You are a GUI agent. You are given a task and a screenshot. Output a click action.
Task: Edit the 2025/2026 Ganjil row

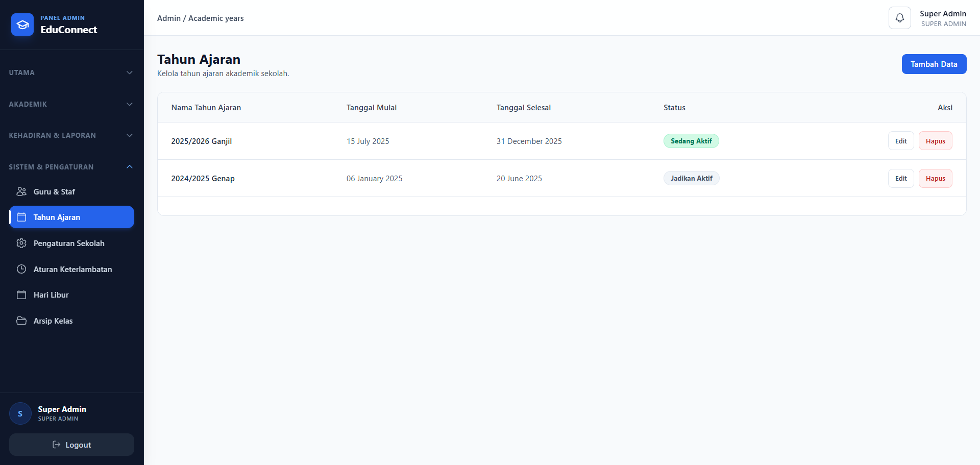[x=901, y=141]
